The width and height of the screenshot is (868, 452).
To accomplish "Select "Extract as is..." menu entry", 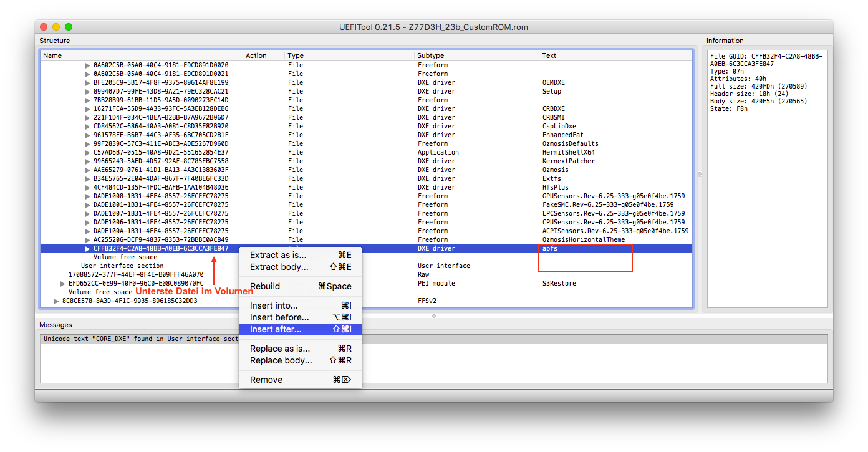I will pyautogui.click(x=278, y=255).
